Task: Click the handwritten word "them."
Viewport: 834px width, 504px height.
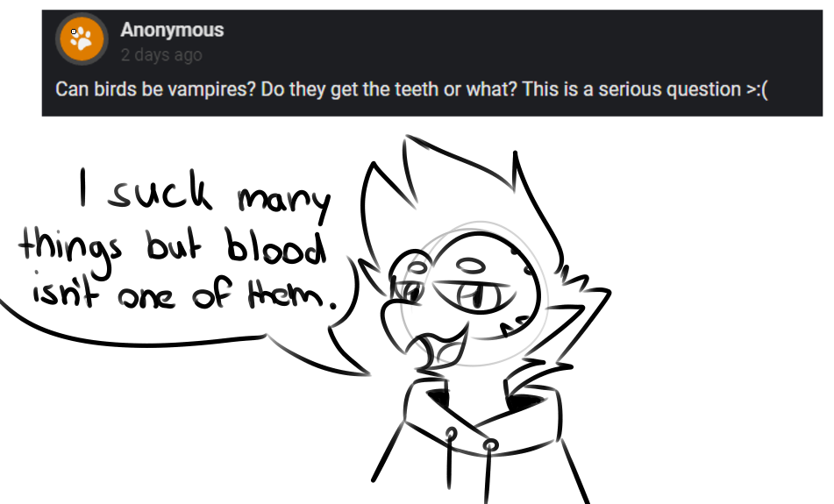Action: [292, 295]
